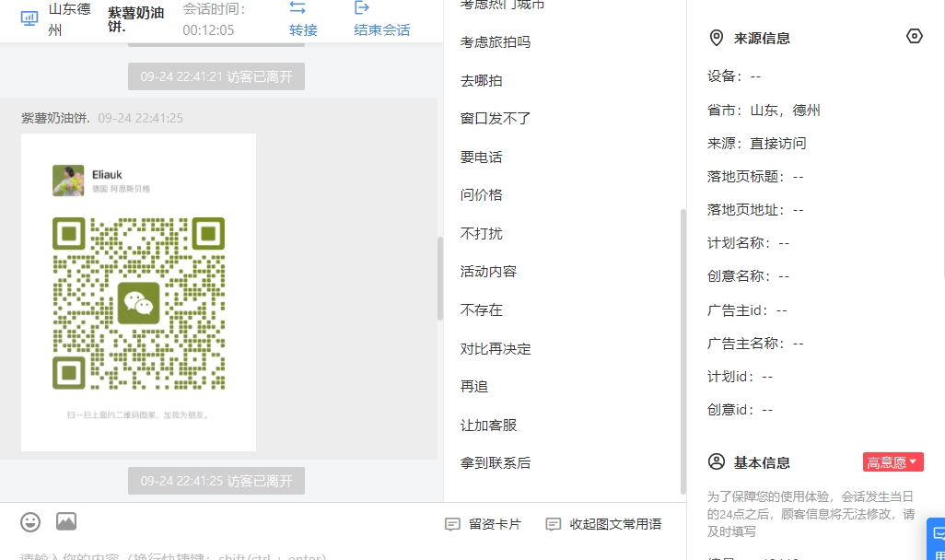Click the visitor name 紫薯奶油饼. in header
This screenshot has height=560, width=945.
(x=136, y=19)
